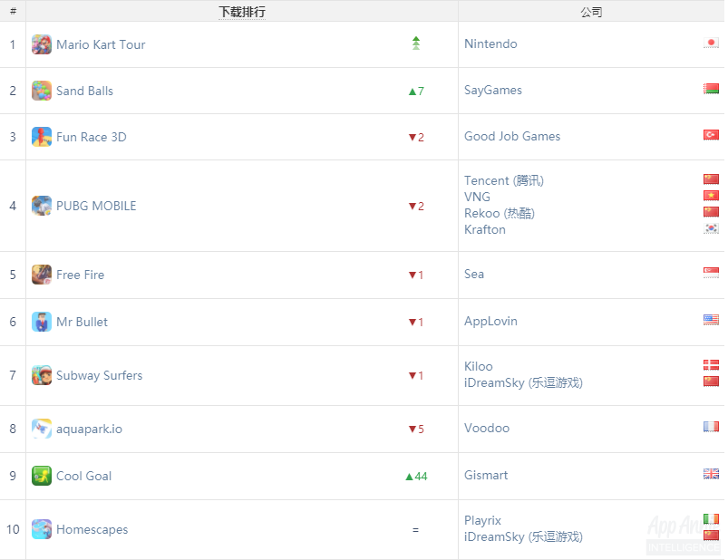Click the Japan flag next to Nintendo
Screen dimensions: 728x560
pos(711,43)
